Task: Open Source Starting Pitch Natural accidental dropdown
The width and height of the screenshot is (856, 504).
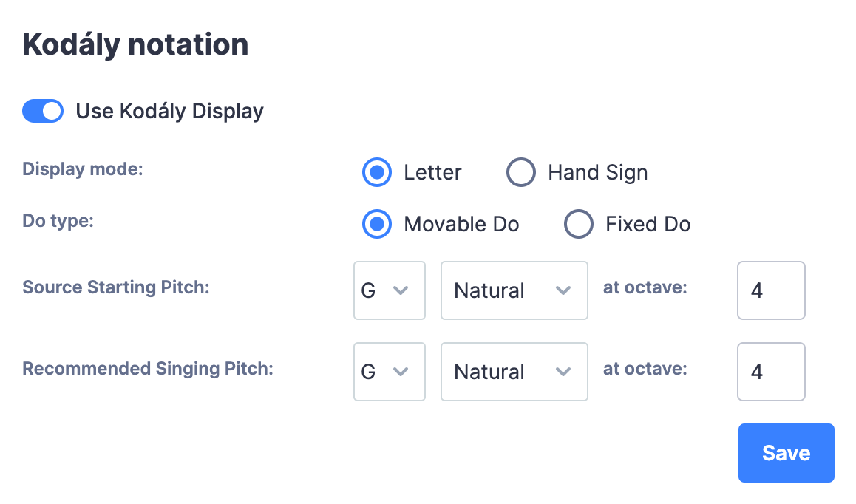Action: coord(514,290)
